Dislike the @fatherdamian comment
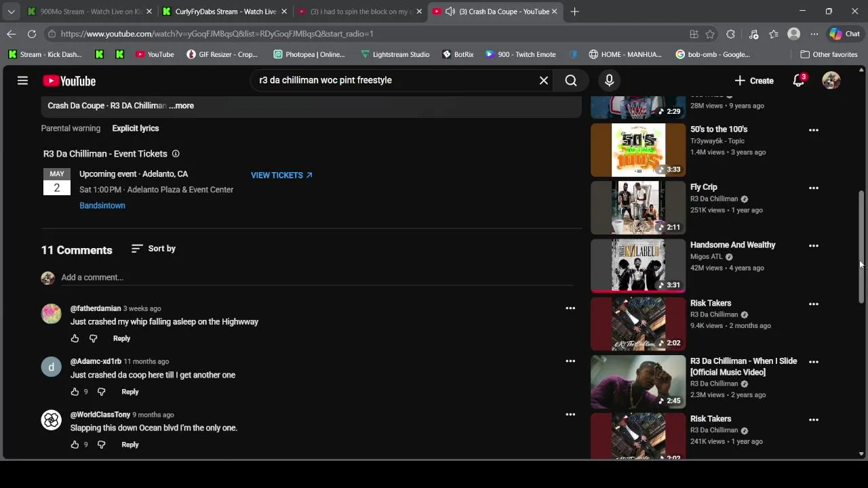Viewport: 868px width, 488px height. click(94, 338)
